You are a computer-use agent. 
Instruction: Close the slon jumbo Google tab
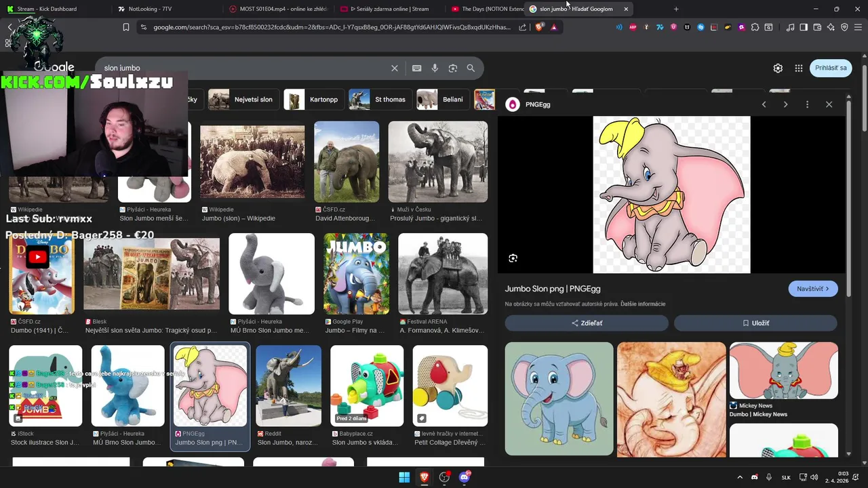coord(626,9)
